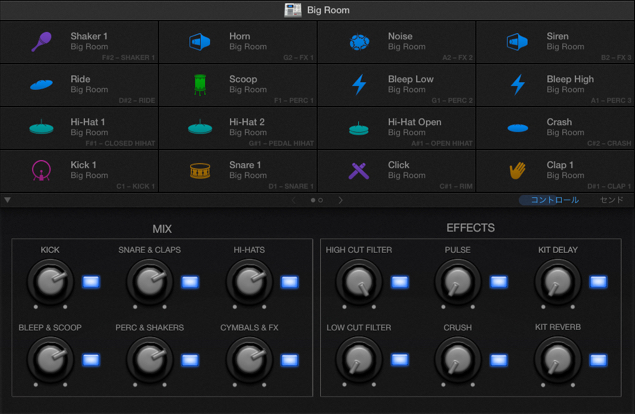Switch to the センド tab
The width and height of the screenshot is (635, 414).
pyautogui.click(x=612, y=200)
